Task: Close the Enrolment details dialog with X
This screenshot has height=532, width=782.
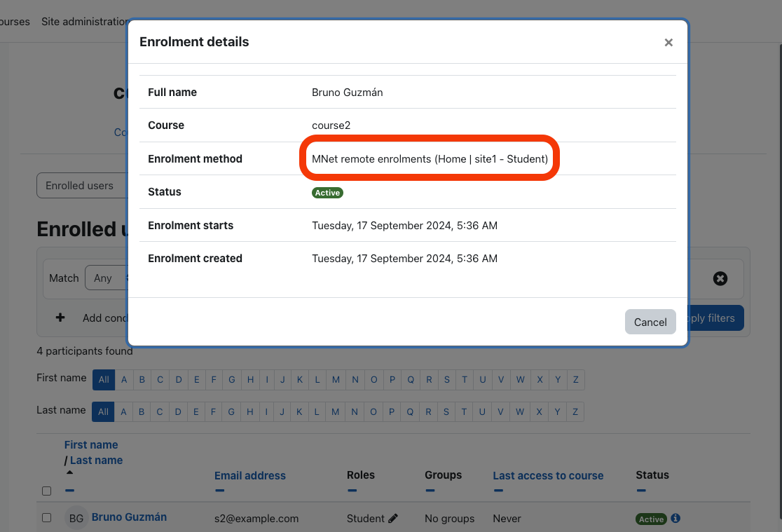Action: click(x=668, y=43)
